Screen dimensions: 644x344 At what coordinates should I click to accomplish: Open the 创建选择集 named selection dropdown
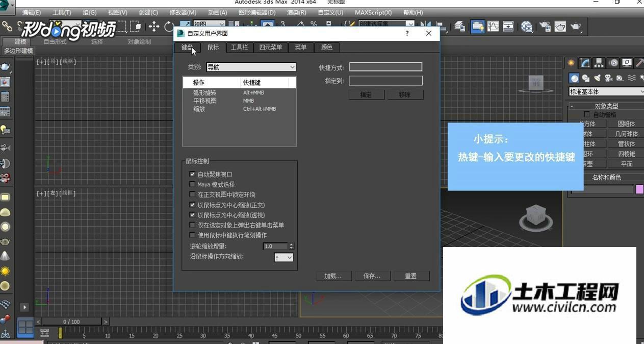[x=387, y=24]
